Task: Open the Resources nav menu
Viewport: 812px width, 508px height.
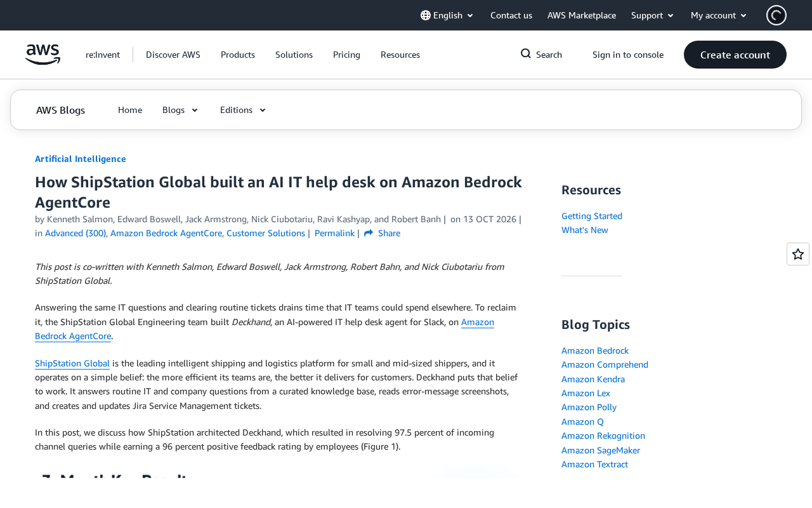Action: (400, 55)
